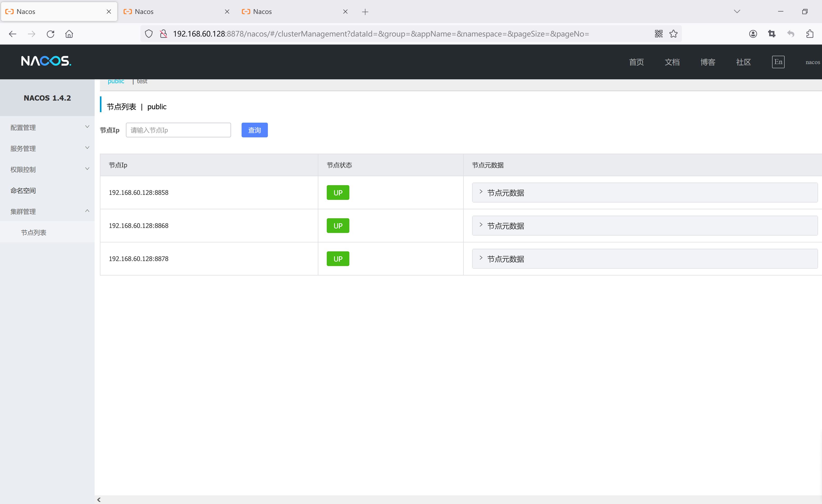Select the test namespace tab
Image resolution: width=822 pixels, height=504 pixels.
[x=142, y=81]
